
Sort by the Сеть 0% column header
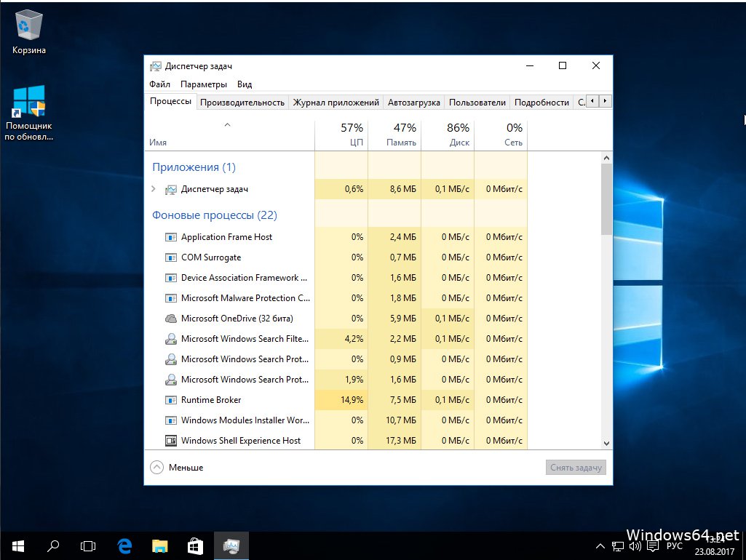[501, 135]
